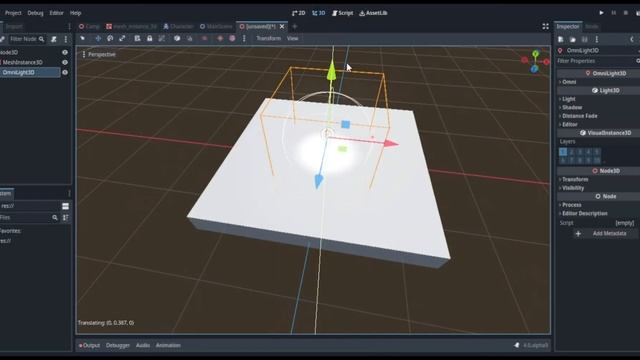Screen dimensions: 640x360
Task: Toggle the preview environment icon
Action: (x=232, y=38)
